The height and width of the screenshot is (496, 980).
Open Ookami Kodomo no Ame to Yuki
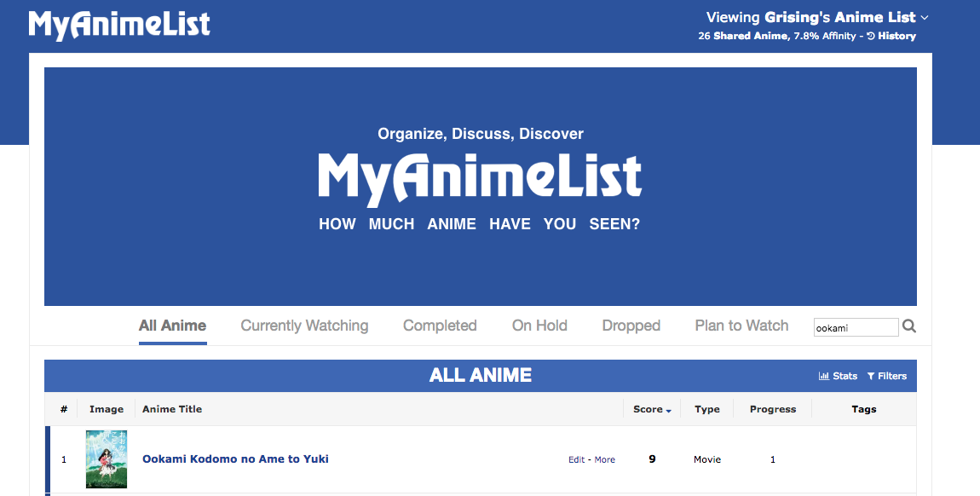click(x=235, y=459)
